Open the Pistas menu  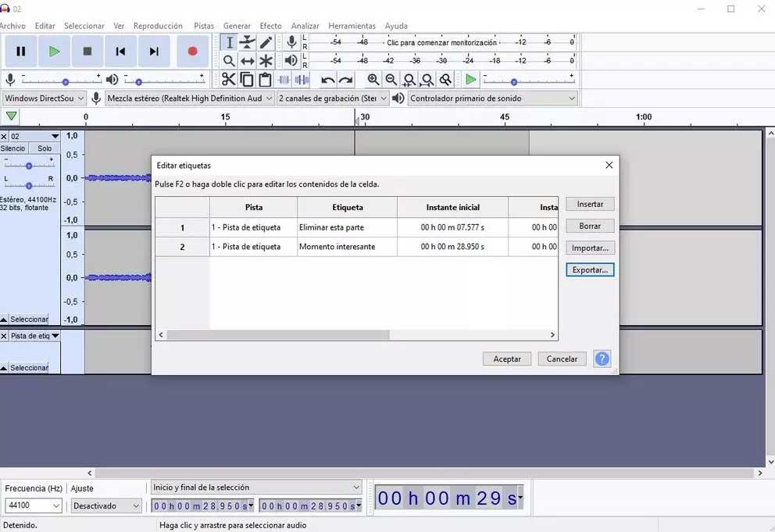click(204, 26)
